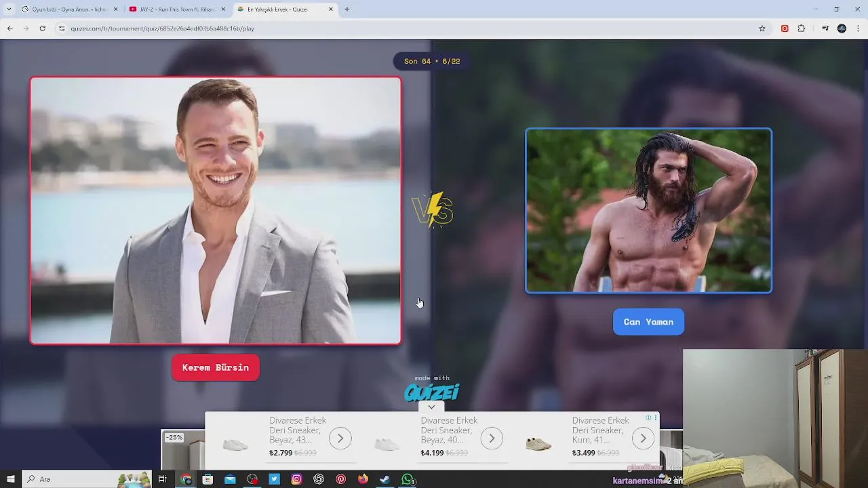Open Divarese Beyaz 40 sneaker ad
Screen dimensions: 868x488
pos(448,430)
